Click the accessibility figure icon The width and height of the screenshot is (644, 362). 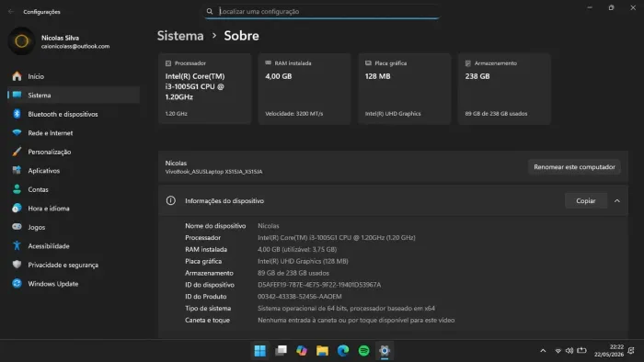point(17,245)
